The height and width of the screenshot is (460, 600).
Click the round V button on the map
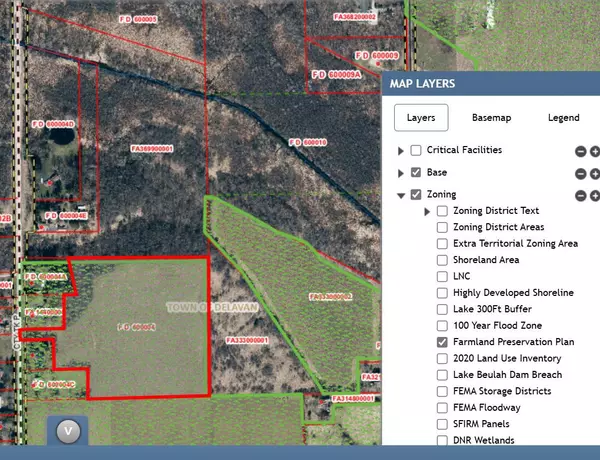(68, 431)
